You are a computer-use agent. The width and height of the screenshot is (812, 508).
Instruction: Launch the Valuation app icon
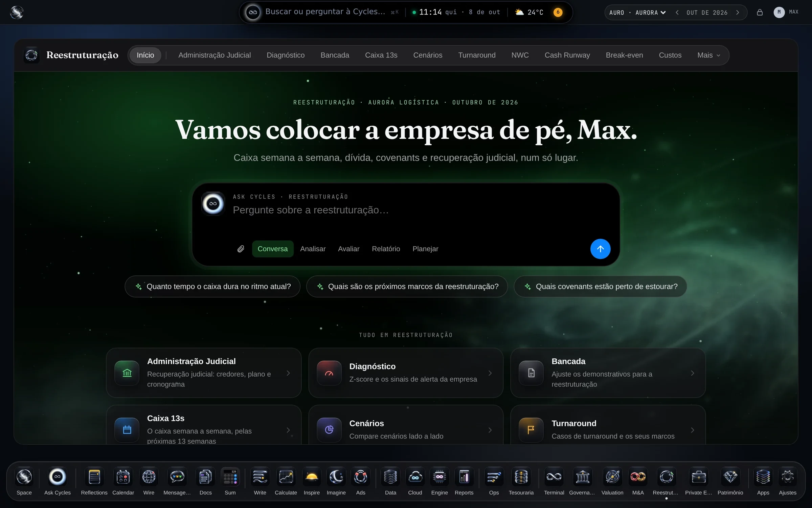click(612, 477)
